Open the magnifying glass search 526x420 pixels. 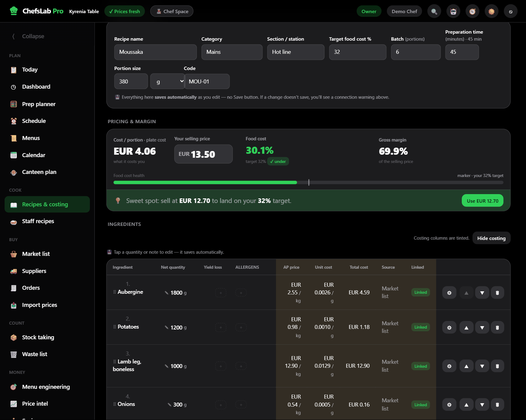click(x=434, y=12)
